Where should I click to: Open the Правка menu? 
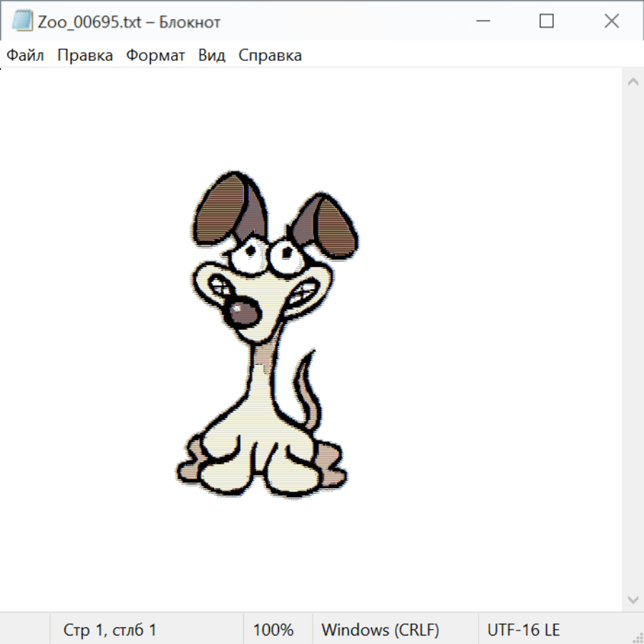pos(85,56)
